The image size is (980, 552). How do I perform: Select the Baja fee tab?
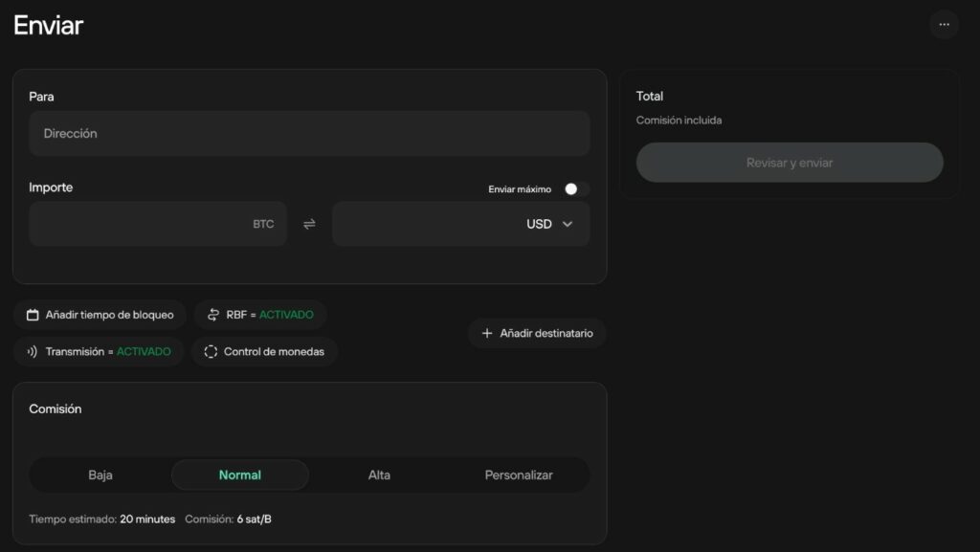(100, 475)
